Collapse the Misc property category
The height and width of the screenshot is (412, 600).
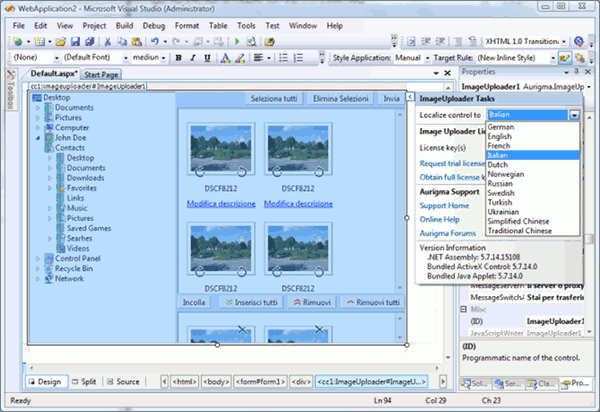click(x=464, y=309)
